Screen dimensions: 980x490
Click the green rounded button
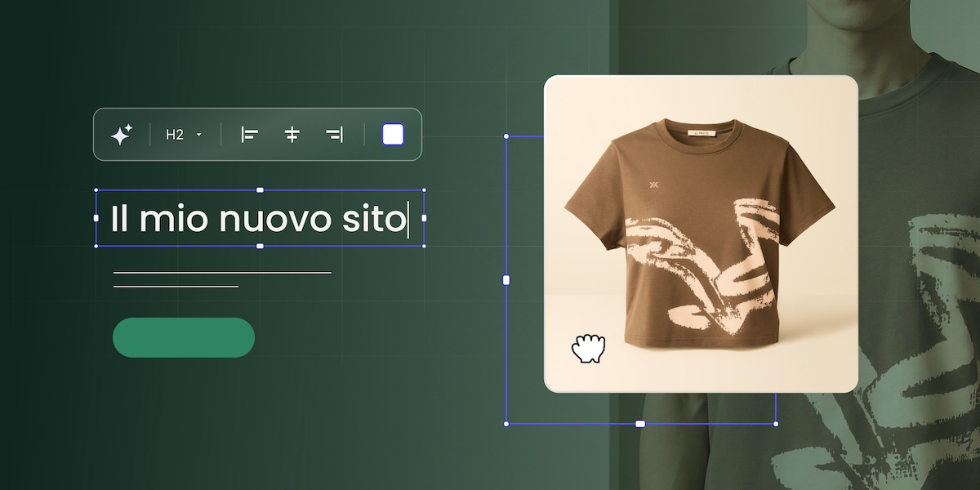click(x=183, y=336)
